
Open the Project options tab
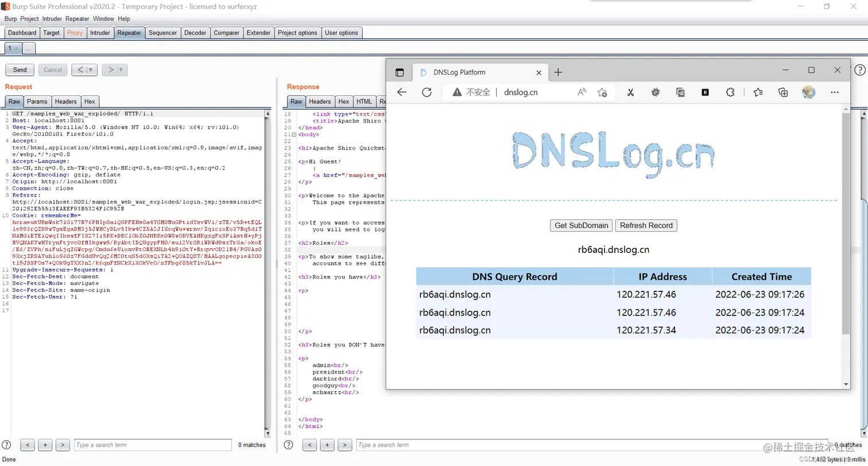(x=298, y=33)
